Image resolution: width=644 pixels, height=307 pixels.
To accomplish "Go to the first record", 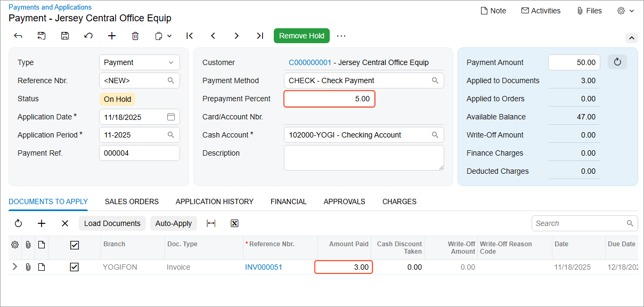I will (x=190, y=36).
